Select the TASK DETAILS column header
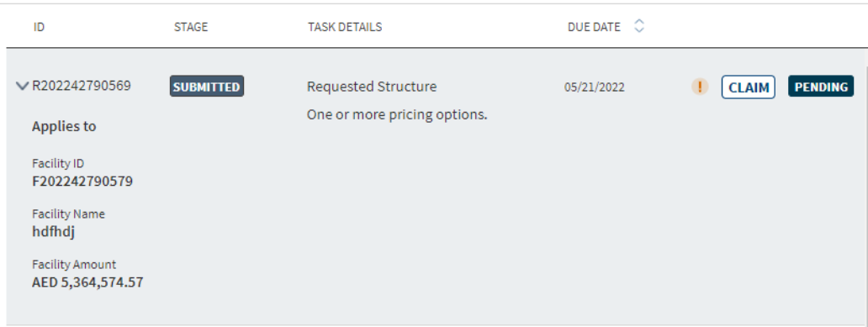868x327 pixels. [345, 27]
